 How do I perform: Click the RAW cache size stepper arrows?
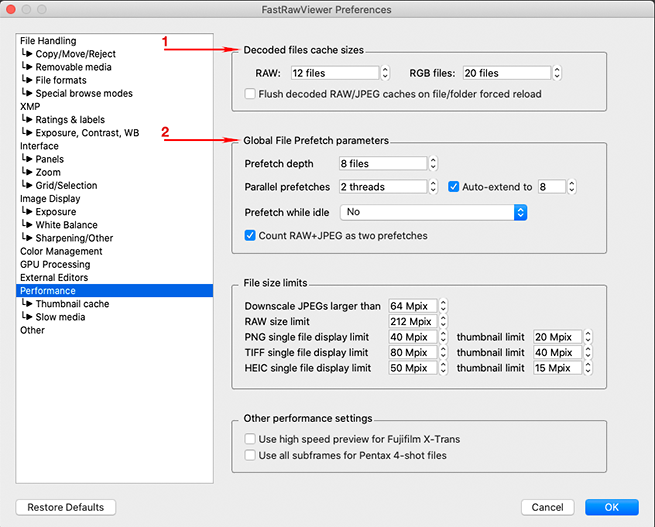click(385, 73)
